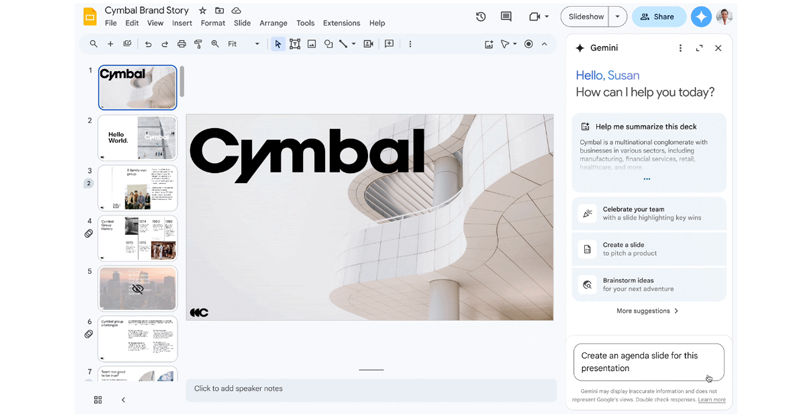Click the Share button

[x=658, y=17]
